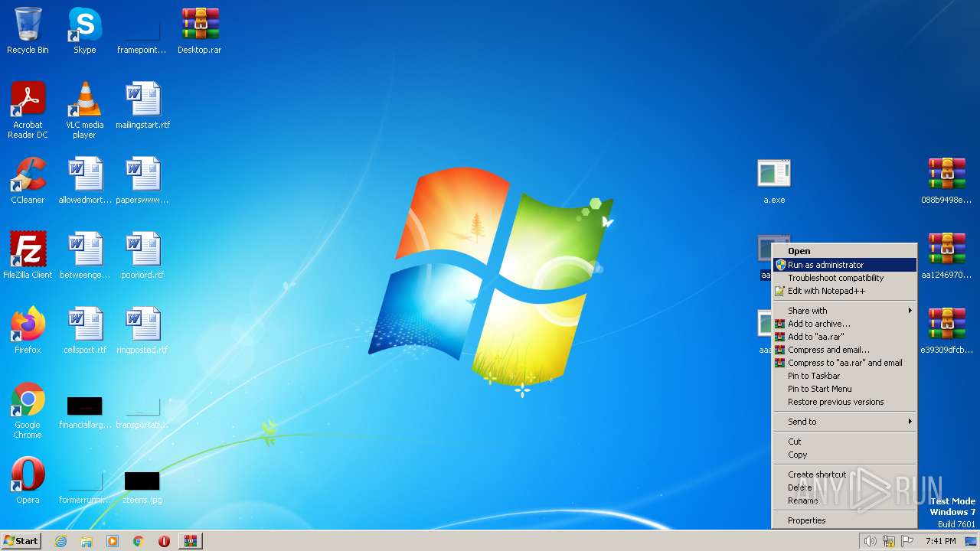Choose Create shortcut
This screenshot has width=980, height=551.
[844, 474]
